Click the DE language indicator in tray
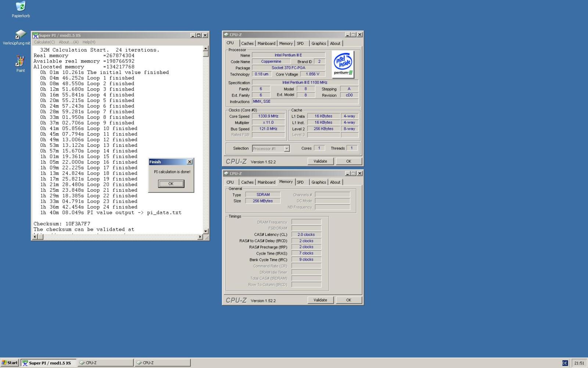Screen dimensions: 588x368 coord(565,363)
